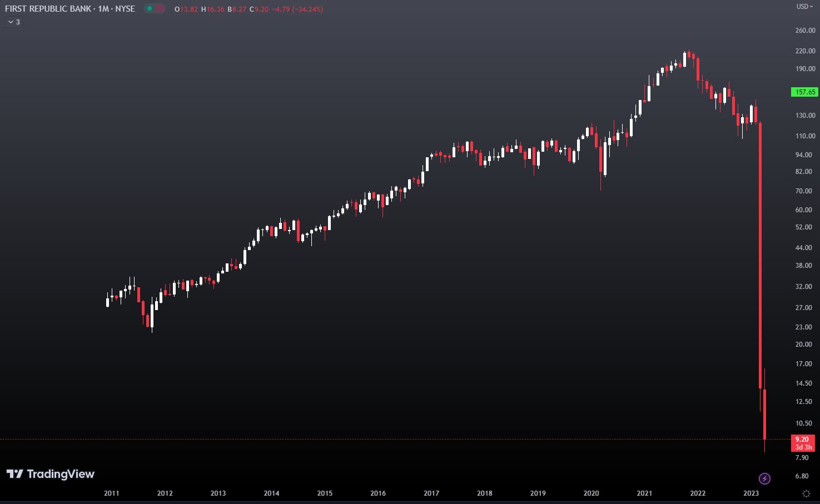Click the 2013 time axis label
This screenshot has height=504, width=820.
(x=218, y=493)
